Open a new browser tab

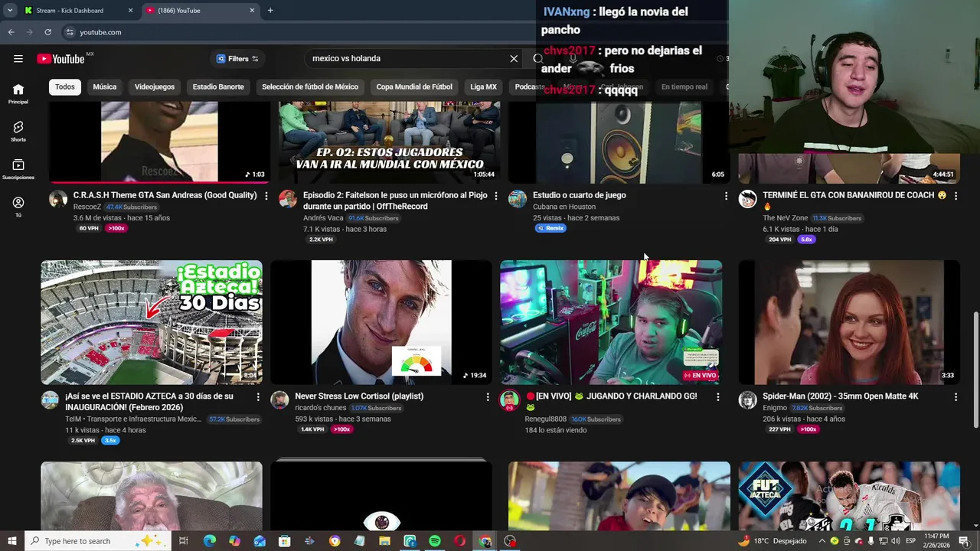(x=270, y=11)
